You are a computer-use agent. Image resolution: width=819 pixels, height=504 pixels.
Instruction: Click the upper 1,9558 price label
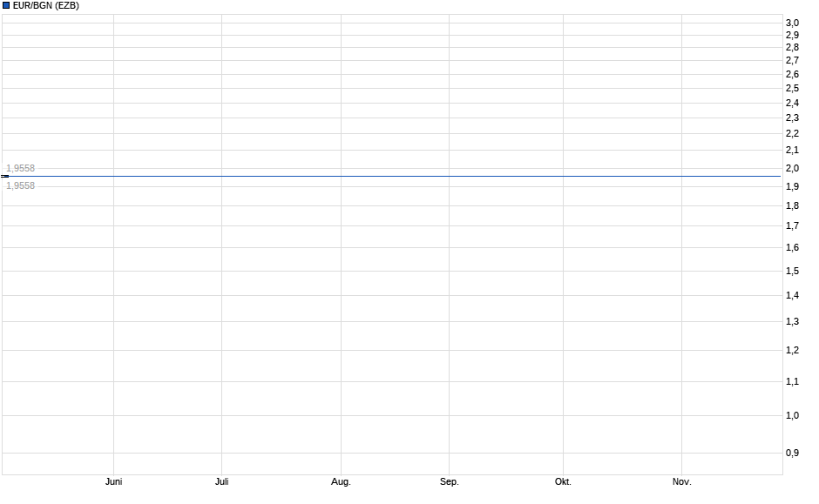(x=20, y=166)
